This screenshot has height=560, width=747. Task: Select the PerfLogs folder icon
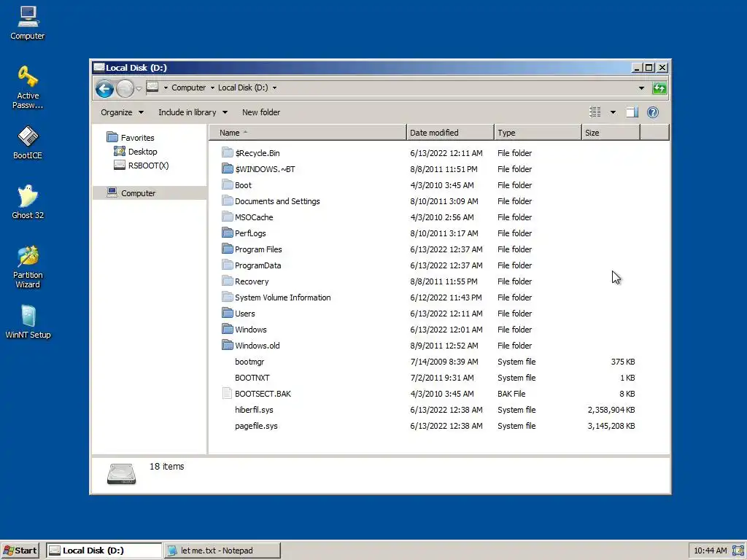(228, 233)
